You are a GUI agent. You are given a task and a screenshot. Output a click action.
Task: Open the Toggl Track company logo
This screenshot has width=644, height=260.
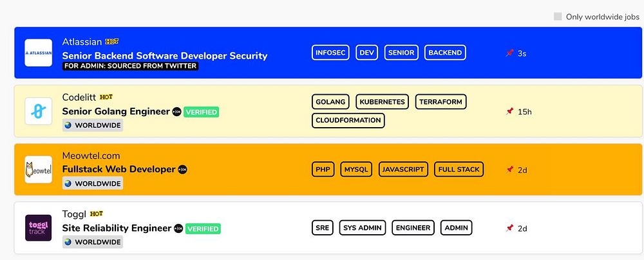(x=38, y=228)
